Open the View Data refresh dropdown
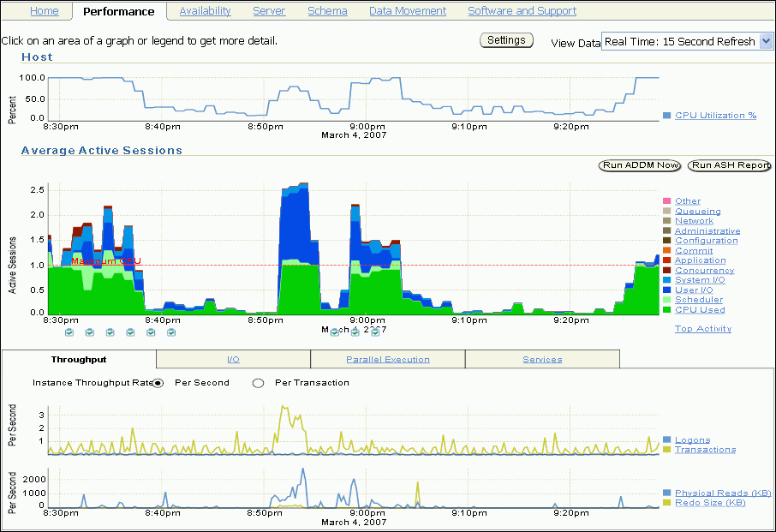This screenshot has height=532, width=776. 687,42
